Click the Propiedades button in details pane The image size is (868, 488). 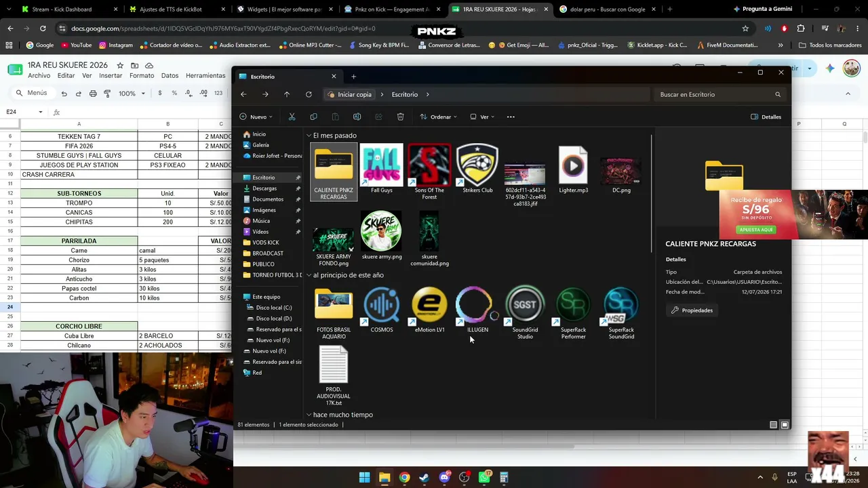692,310
